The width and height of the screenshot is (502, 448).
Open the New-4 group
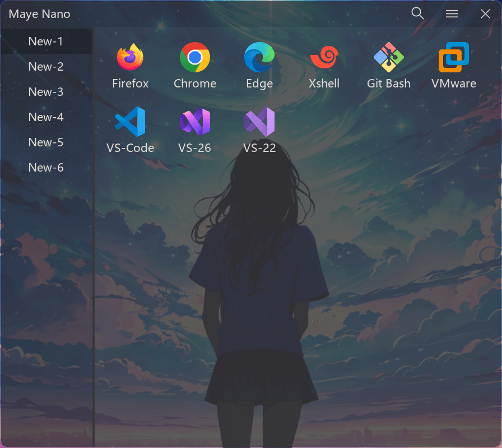46,117
